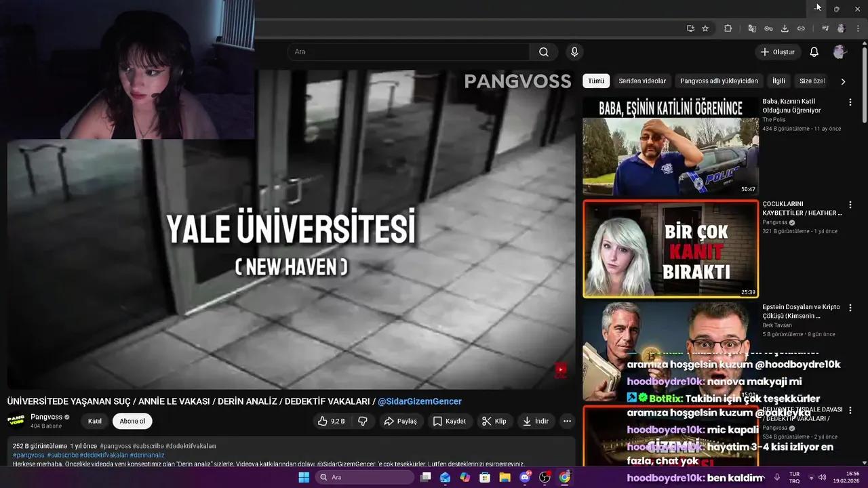Subscribe using the Abone ol button
Image resolution: width=868 pixels, height=488 pixels.
tap(132, 421)
